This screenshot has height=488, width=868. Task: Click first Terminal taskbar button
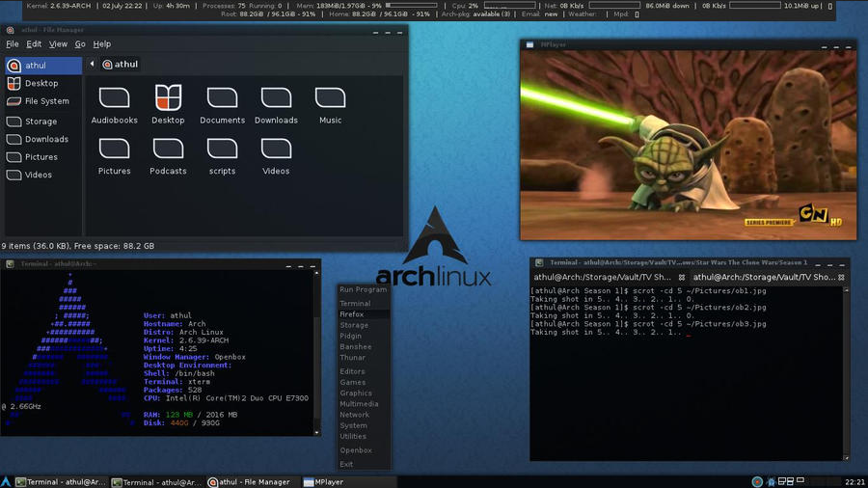[61, 482]
